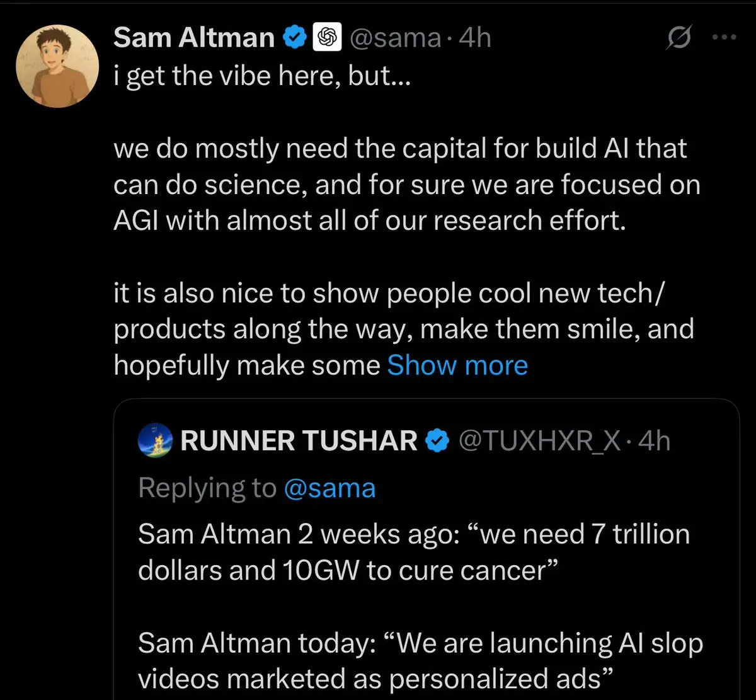Click the OpenAI affiliation badge

(327, 38)
